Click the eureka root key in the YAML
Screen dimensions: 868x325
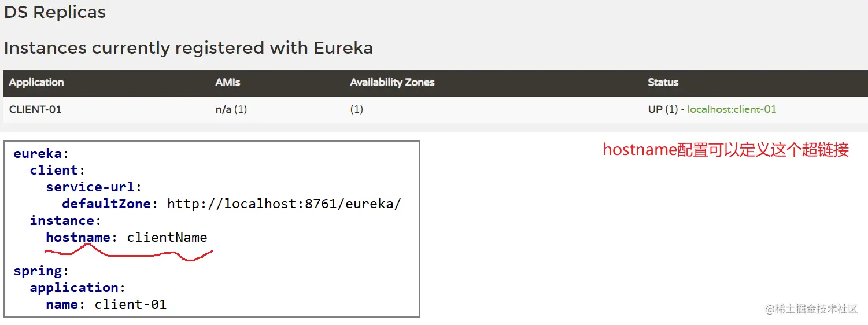point(38,154)
